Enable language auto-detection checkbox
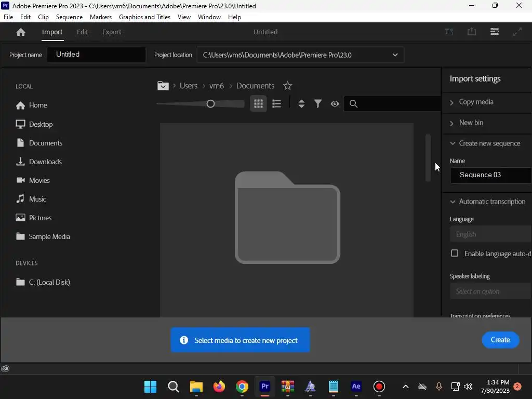Image resolution: width=532 pixels, height=399 pixels. click(x=454, y=254)
